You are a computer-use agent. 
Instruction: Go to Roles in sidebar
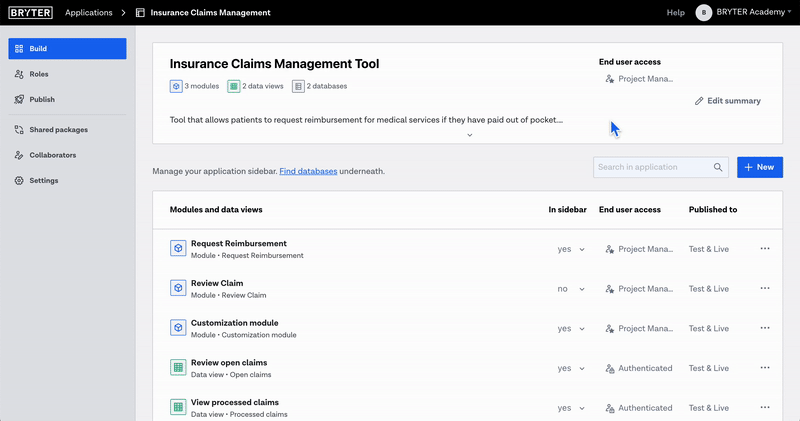tap(38, 74)
